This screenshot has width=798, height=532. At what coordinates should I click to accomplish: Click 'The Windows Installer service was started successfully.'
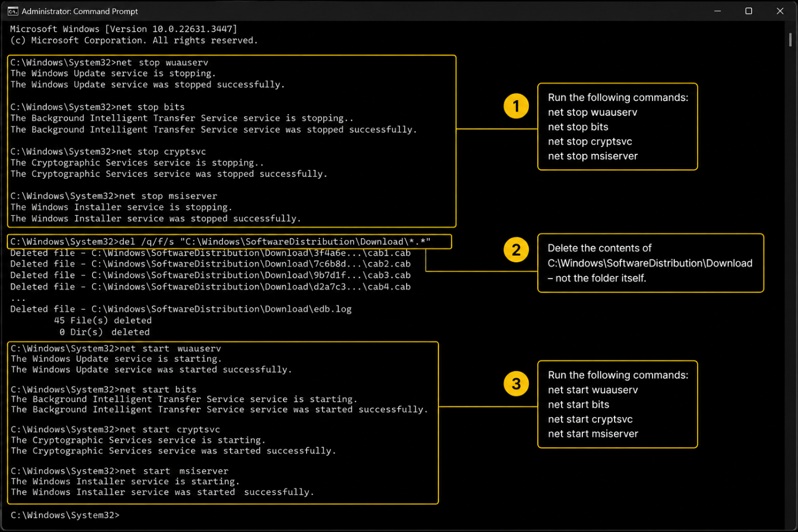pos(163,492)
